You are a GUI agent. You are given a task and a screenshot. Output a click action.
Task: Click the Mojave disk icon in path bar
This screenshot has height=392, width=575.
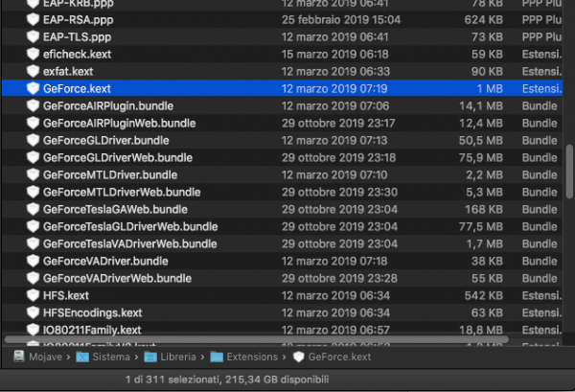19,357
